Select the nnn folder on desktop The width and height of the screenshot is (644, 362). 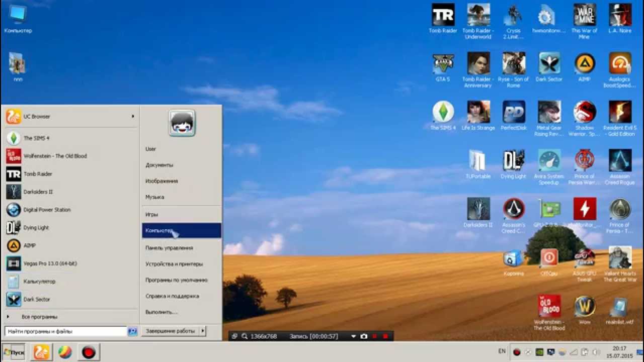click(x=18, y=67)
